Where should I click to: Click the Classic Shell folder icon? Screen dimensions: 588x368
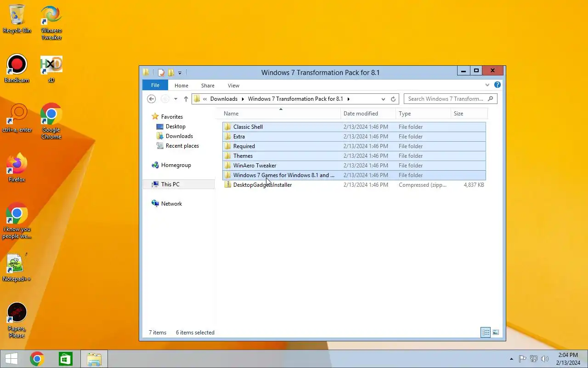point(227,127)
